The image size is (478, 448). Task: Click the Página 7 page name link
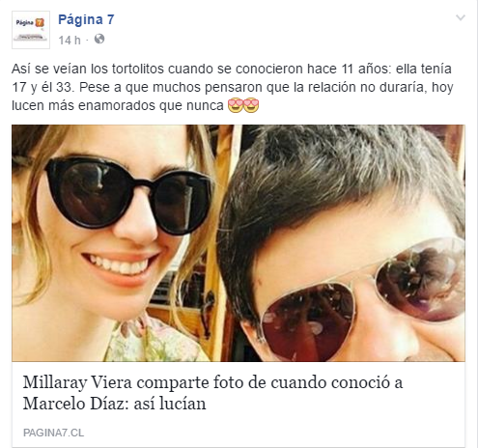86,19
